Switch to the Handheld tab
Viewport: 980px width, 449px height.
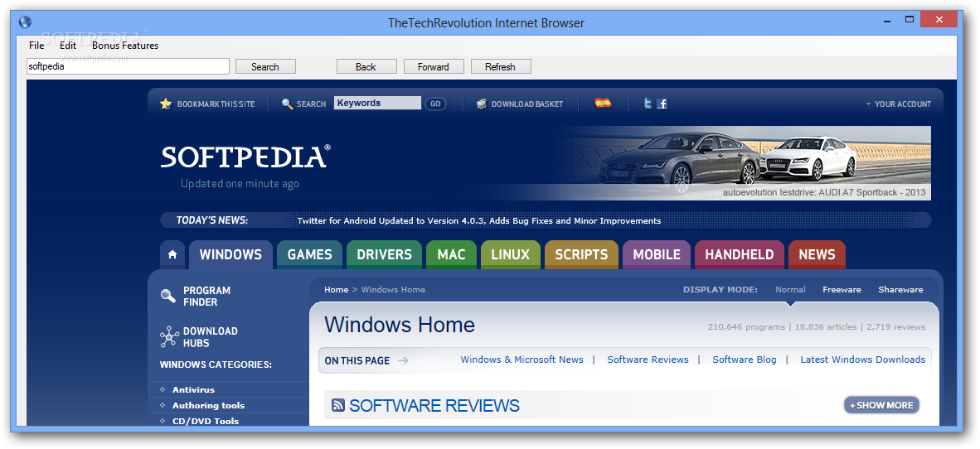740,255
